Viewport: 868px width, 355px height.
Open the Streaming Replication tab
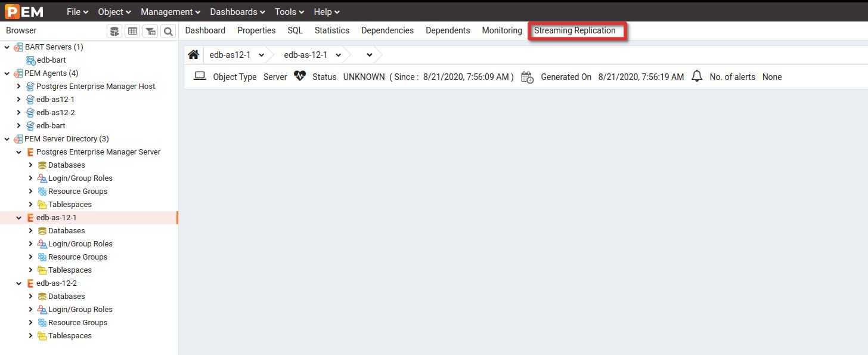coord(575,30)
